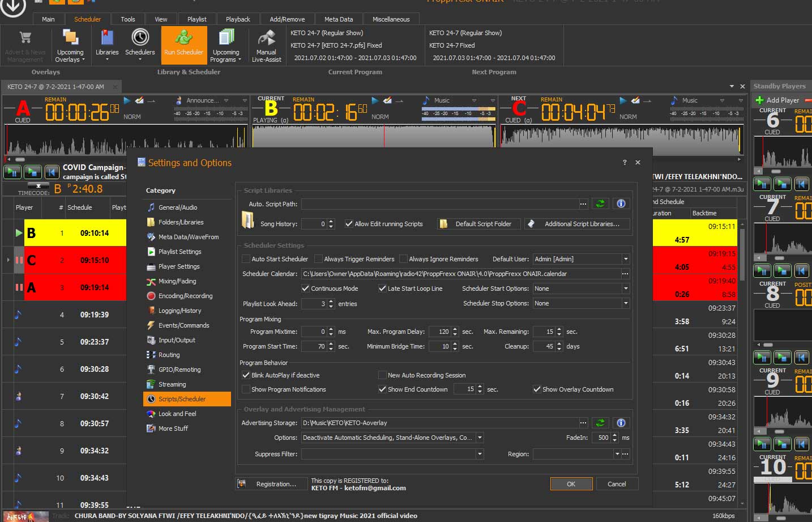The height and width of the screenshot is (522, 812).
Task: Open Additional Script Libraries
Action: coord(577,224)
